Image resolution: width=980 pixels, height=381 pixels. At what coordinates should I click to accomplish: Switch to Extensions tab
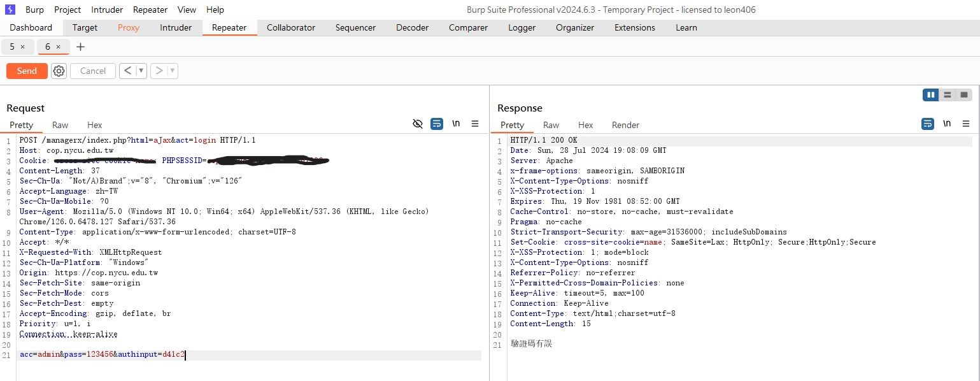[x=635, y=27]
